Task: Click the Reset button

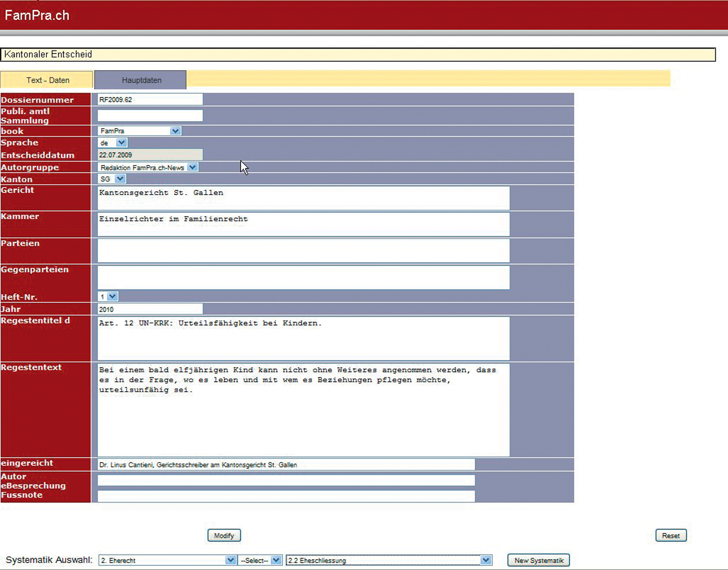Action: pos(671,535)
